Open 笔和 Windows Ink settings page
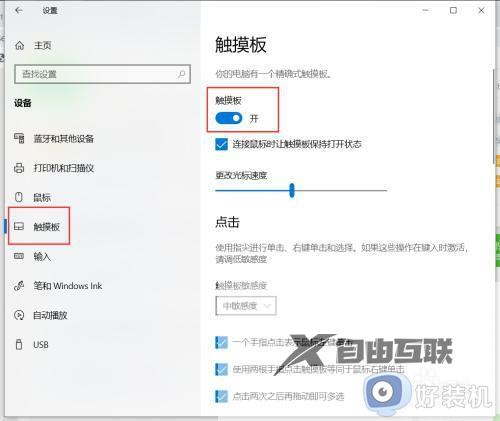The image size is (500, 421). pos(68,286)
